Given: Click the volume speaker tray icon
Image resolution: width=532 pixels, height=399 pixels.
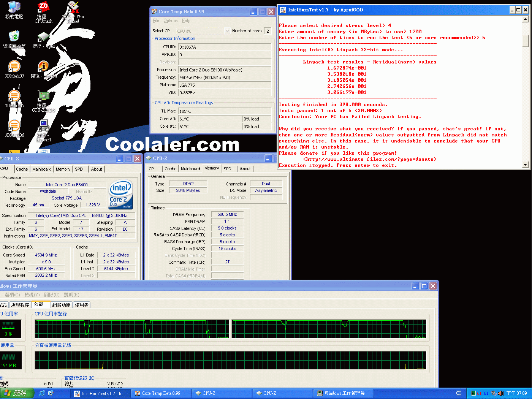Looking at the screenshot, I should [501, 393].
